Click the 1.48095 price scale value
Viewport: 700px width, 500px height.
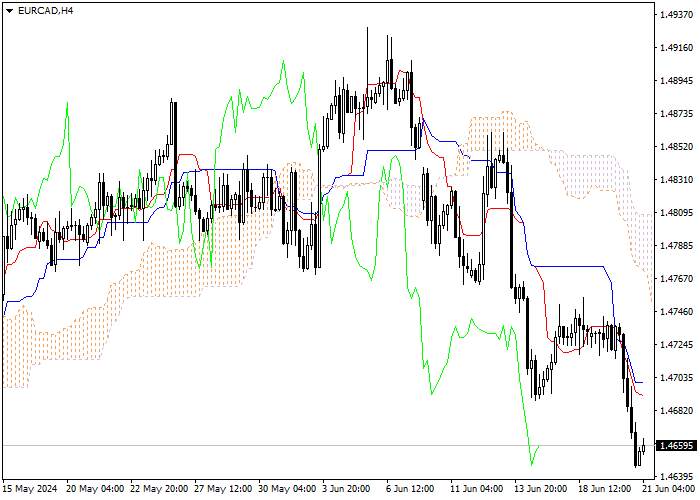tap(677, 213)
